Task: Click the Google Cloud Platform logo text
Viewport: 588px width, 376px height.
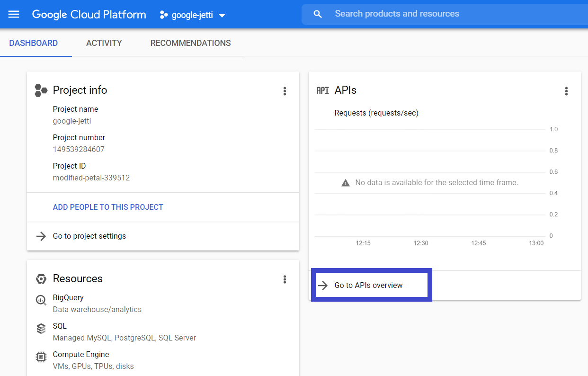Action: (89, 14)
